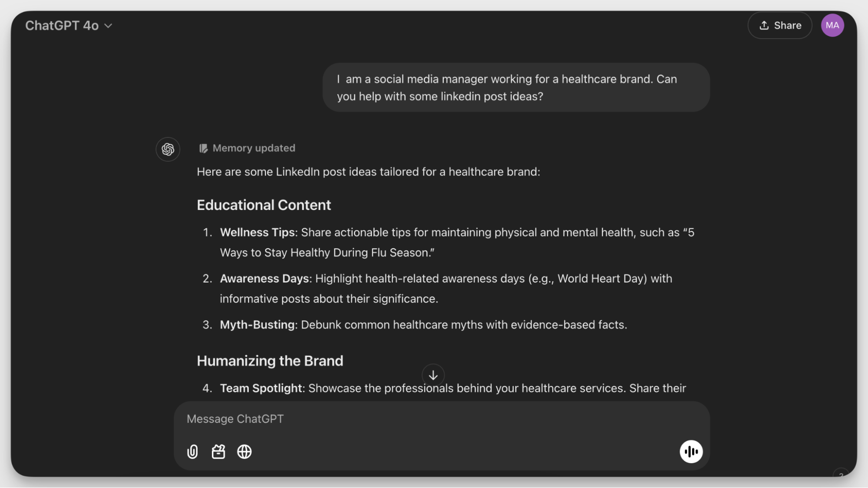868x488 pixels.
Task: Focus the Message ChatGPT input field
Action: coord(441,419)
